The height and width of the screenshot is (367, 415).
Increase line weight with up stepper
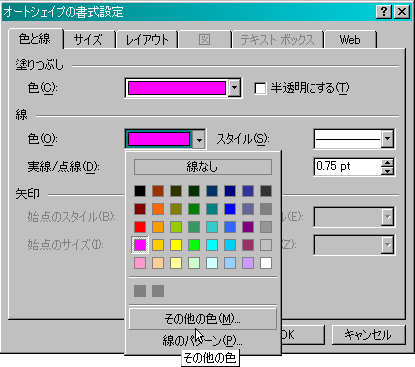click(387, 163)
